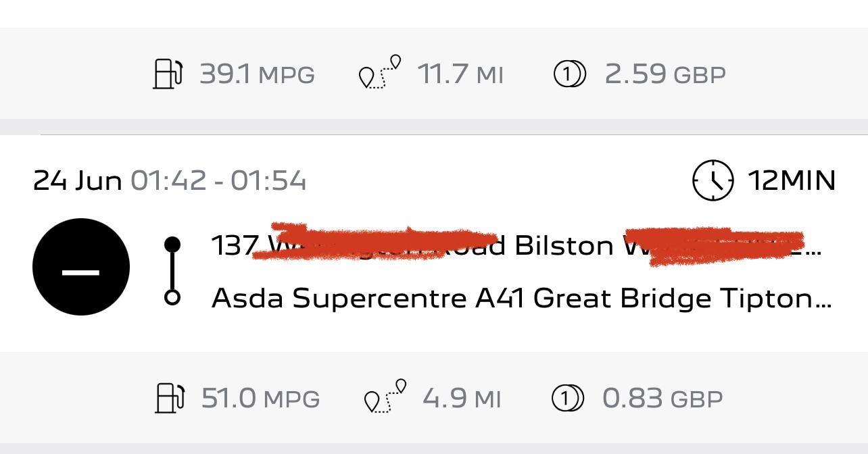The image size is (868, 454).
Task: Click the route distance icon beside 11.7 MI
Action: pos(379,73)
